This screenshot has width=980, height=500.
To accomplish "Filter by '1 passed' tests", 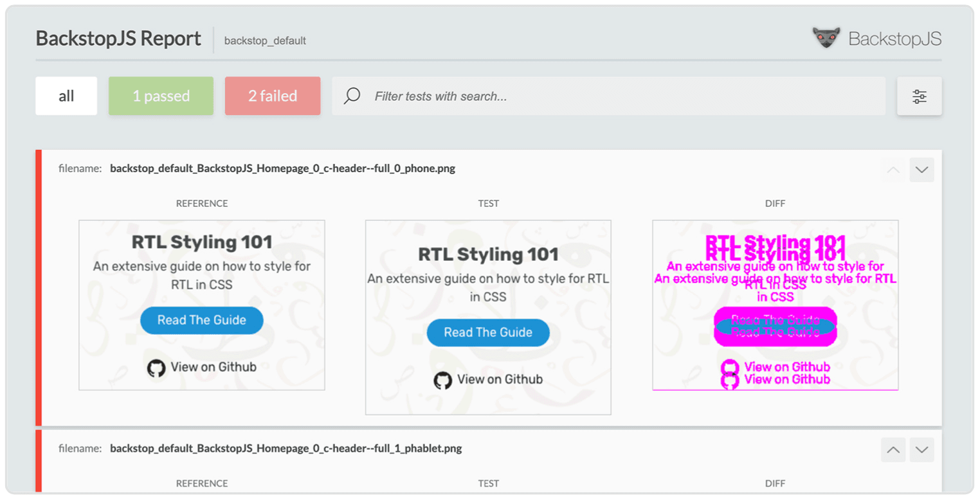I will point(161,96).
